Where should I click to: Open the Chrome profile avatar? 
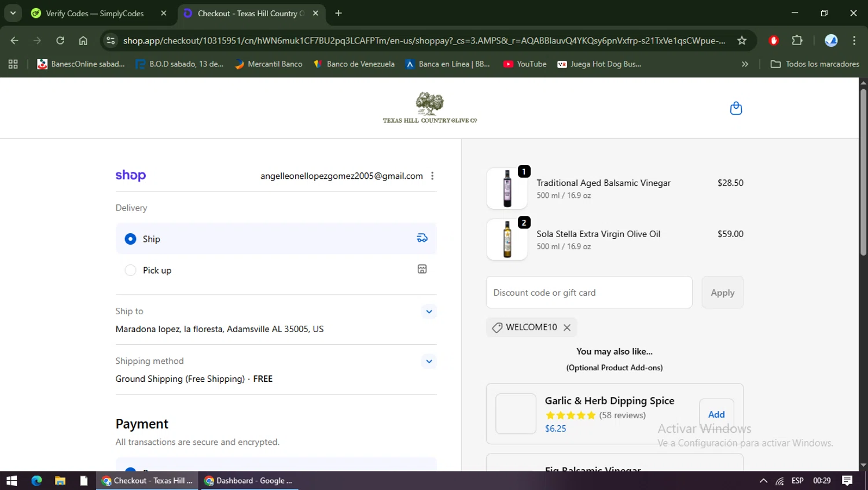[x=831, y=40]
